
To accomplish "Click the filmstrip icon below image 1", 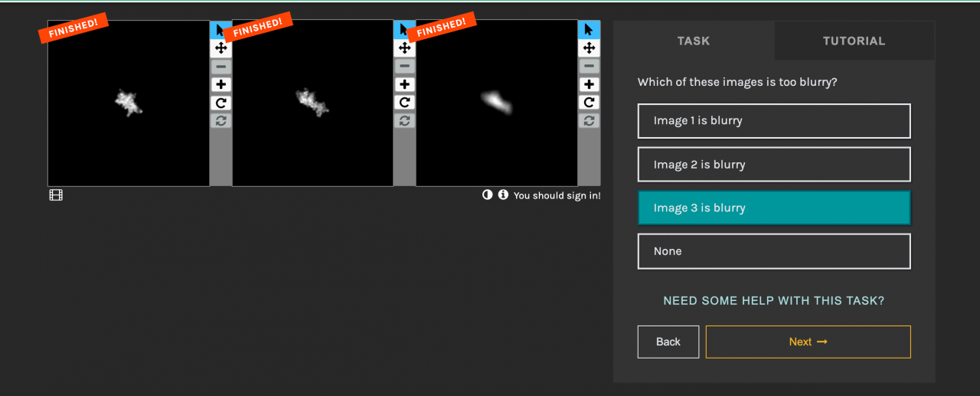I will pos(56,195).
